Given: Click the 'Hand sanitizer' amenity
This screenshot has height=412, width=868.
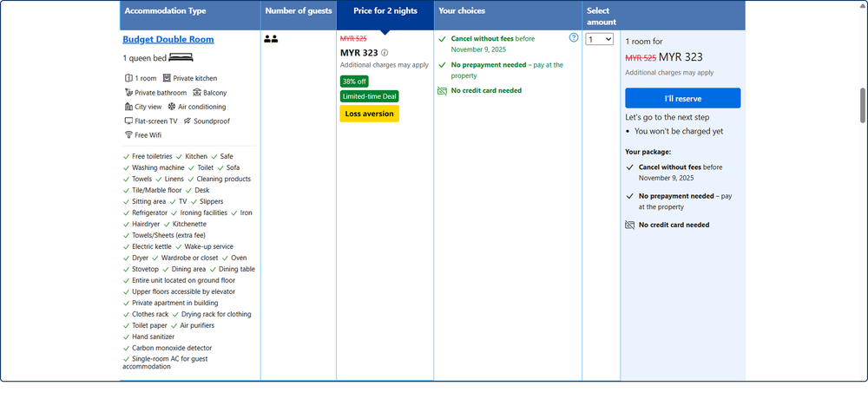Looking at the screenshot, I should (154, 337).
